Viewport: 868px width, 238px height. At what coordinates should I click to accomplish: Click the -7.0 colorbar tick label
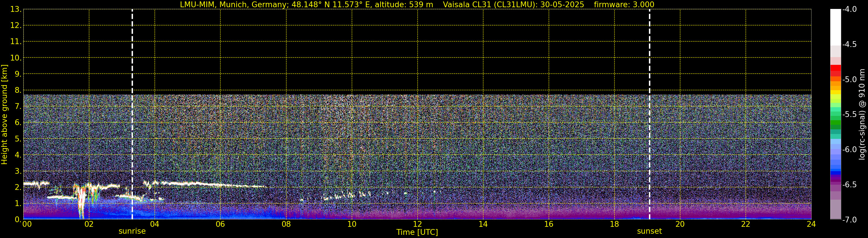pos(849,220)
